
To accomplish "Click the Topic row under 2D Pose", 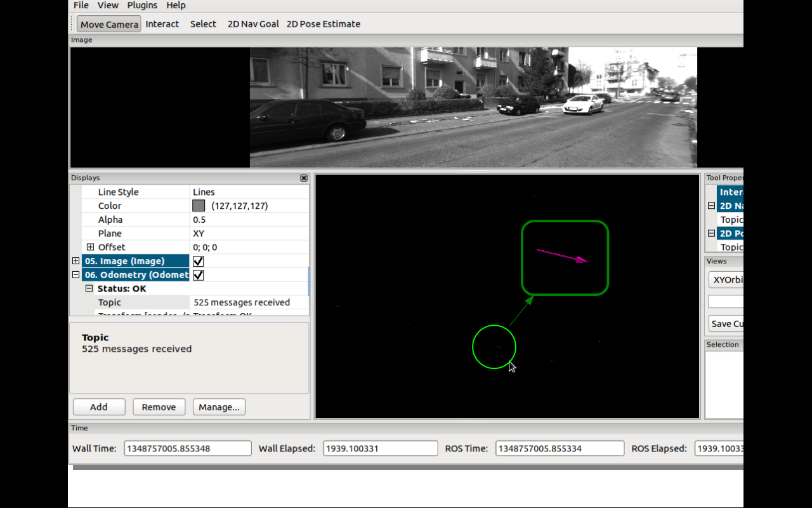I will point(730,248).
